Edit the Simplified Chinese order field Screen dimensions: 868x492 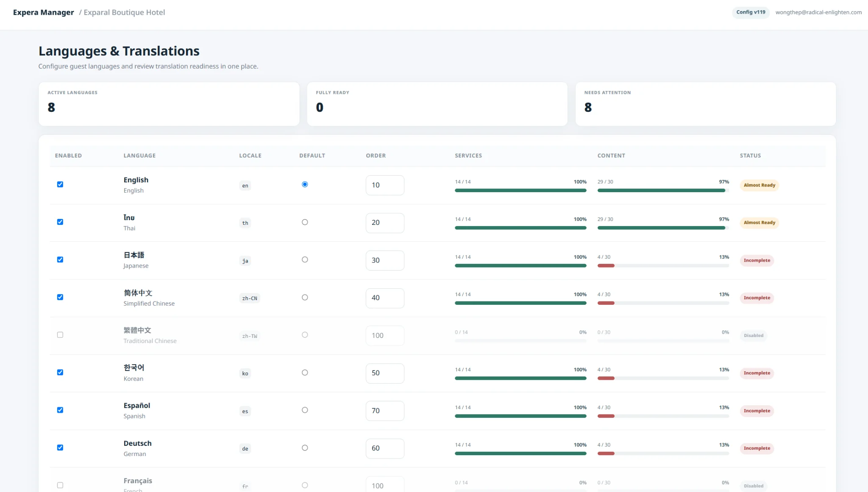point(385,298)
